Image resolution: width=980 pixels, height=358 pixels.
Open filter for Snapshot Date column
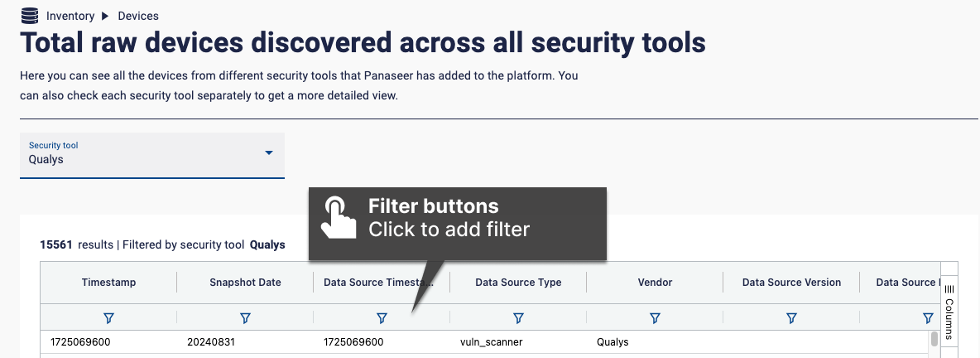245,318
